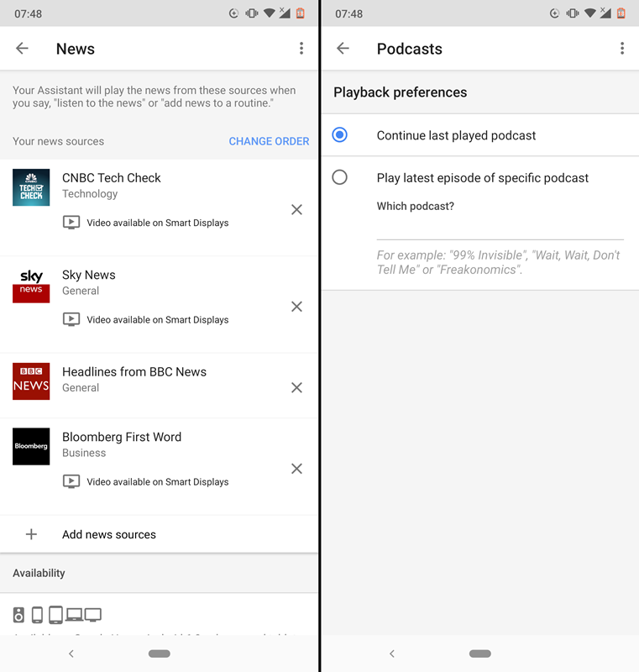The width and height of the screenshot is (639, 672).
Task: Tap the Bloomberg logo thumbnail
Action: (x=31, y=447)
